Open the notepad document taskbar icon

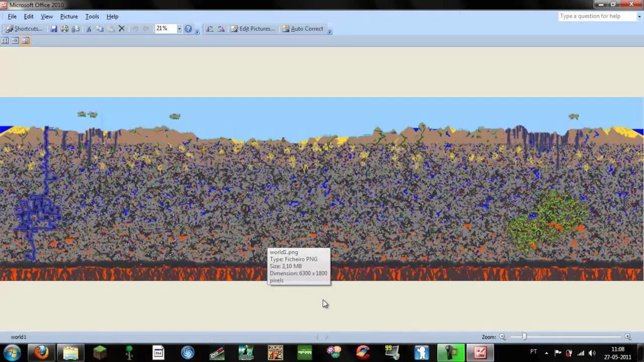[x=158, y=352]
